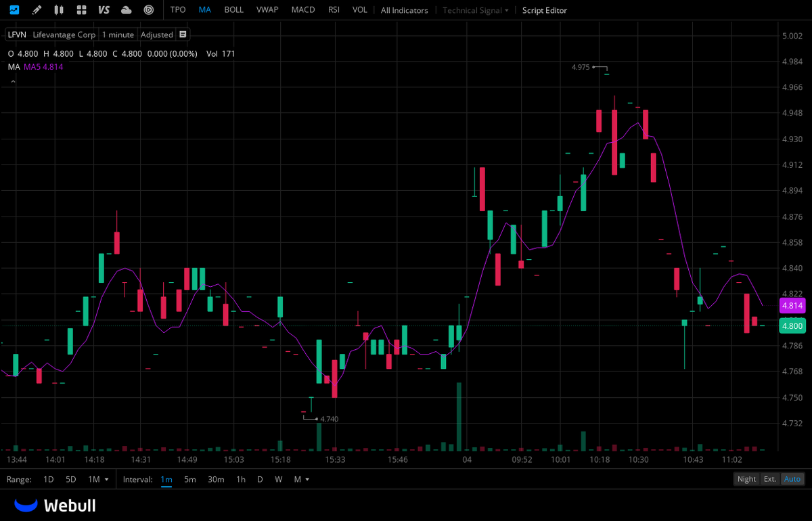Click the MA5 4.814 legend label

(x=43, y=66)
